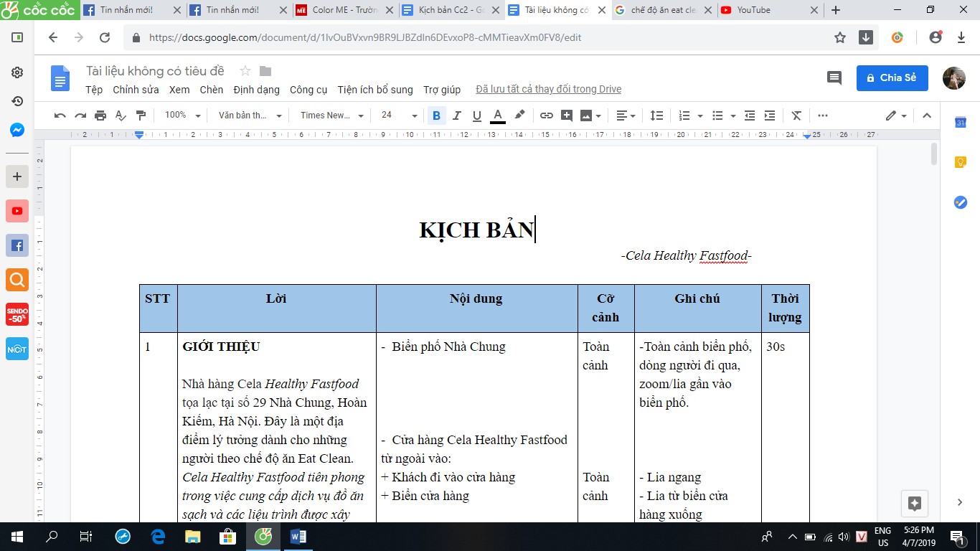Open the Chèn menu
Screen dimensions: 980x551
[x=212, y=90]
